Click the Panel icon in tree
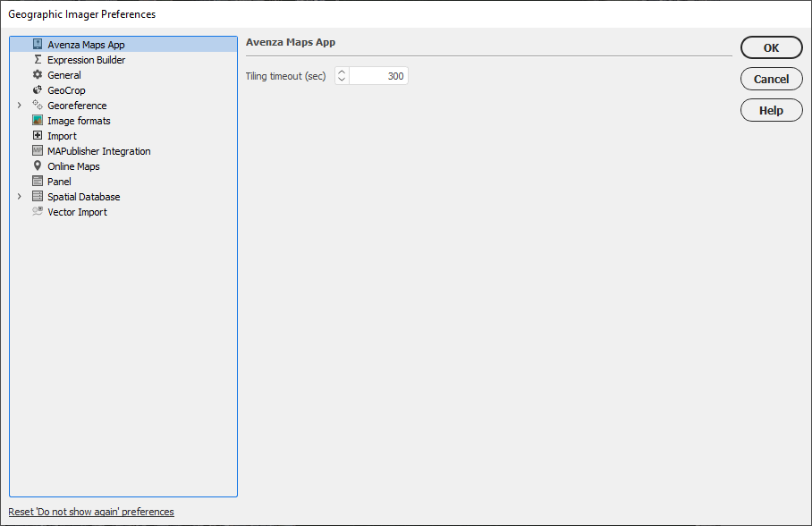812x526 pixels. click(38, 181)
